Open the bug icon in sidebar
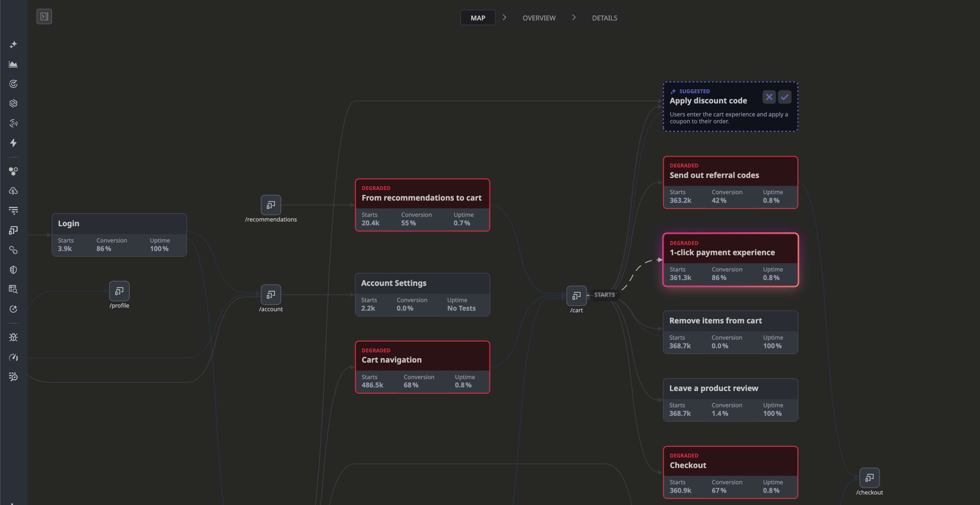 tap(13, 337)
